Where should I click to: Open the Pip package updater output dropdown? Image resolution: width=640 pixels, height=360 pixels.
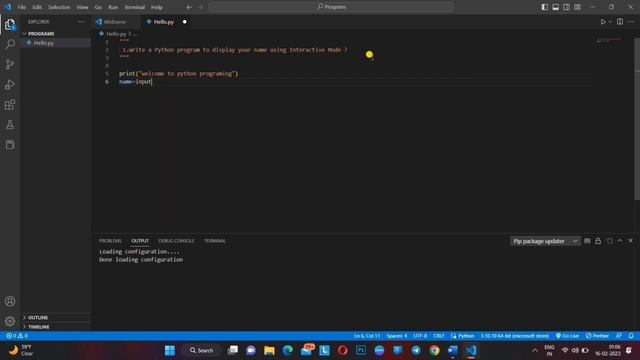tap(545, 241)
